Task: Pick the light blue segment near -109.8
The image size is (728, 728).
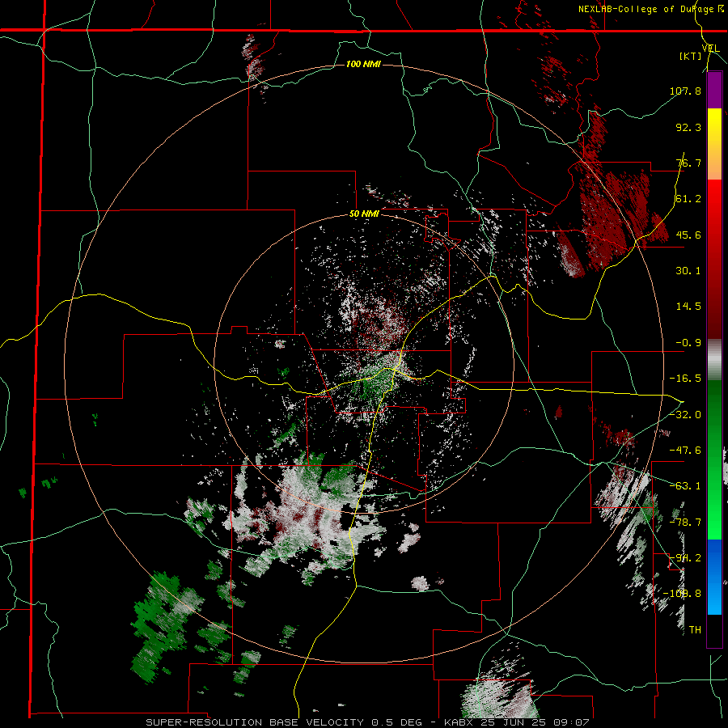Action: [714, 595]
